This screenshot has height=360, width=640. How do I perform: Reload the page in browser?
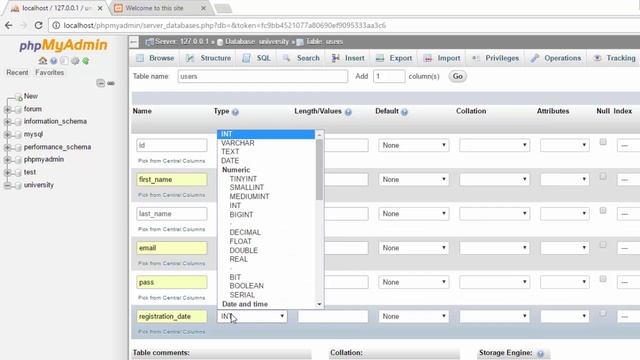pyautogui.click(x=38, y=25)
